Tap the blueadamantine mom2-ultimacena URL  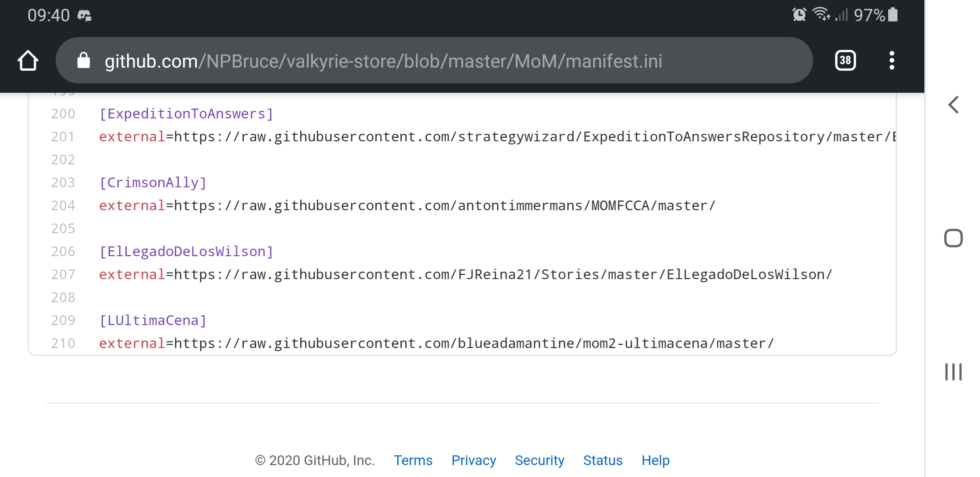click(x=474, y=344)
